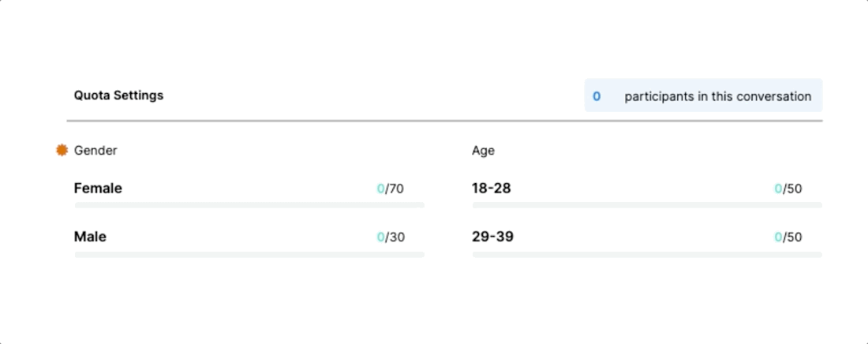Click the participants count number 0
The height and width of the screenshot is (344, 868).
597,96
